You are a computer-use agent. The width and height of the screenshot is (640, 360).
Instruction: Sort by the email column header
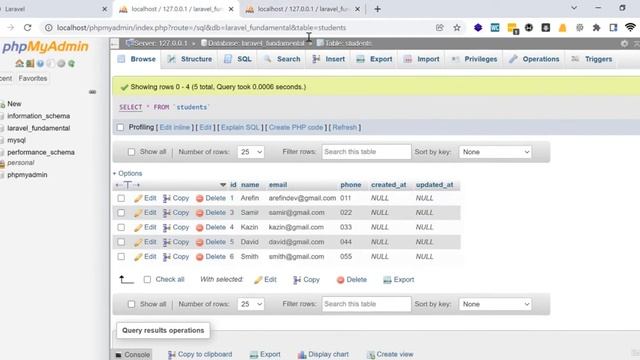(x=278, y=185)
